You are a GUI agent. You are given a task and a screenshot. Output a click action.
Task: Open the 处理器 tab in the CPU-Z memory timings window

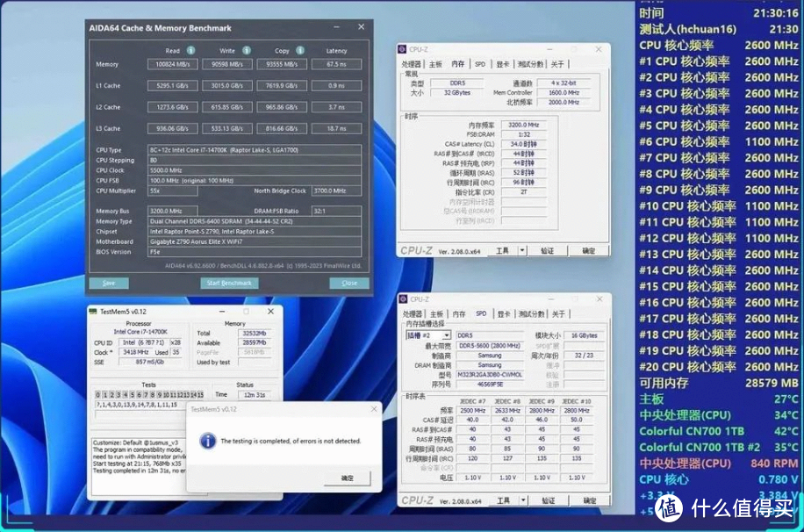[412, 64]
